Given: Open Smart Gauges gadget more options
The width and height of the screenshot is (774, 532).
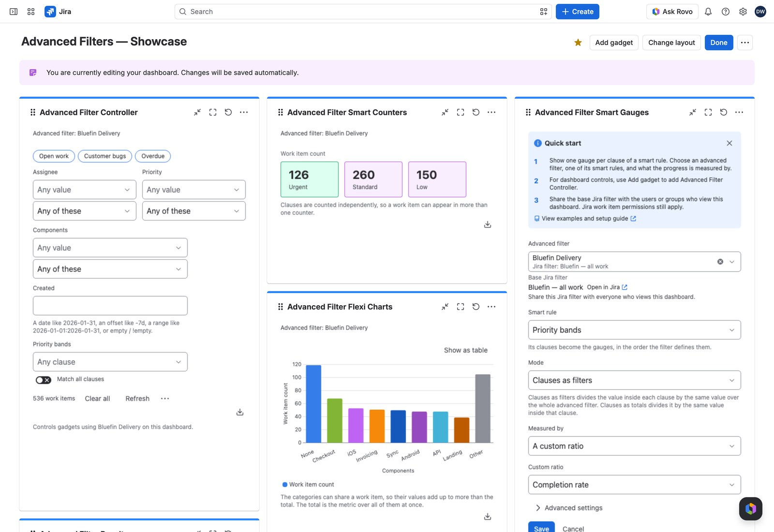Looking at the screenshot, I should 739,112.
